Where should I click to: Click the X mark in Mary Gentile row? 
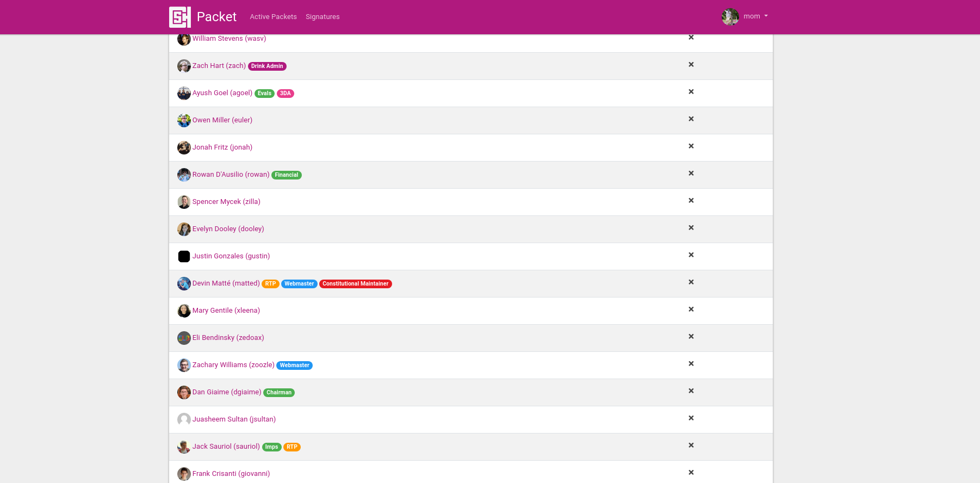pyautogui.click(x=691, y=309)
